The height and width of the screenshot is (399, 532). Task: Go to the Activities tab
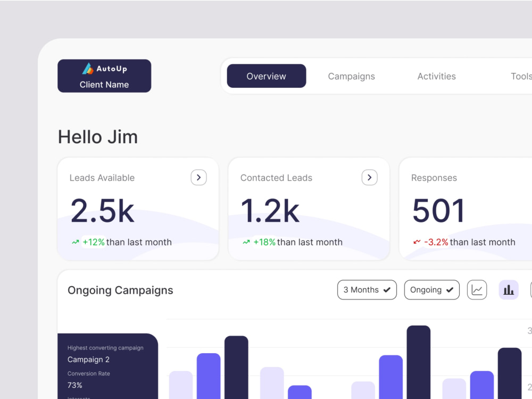437,76
